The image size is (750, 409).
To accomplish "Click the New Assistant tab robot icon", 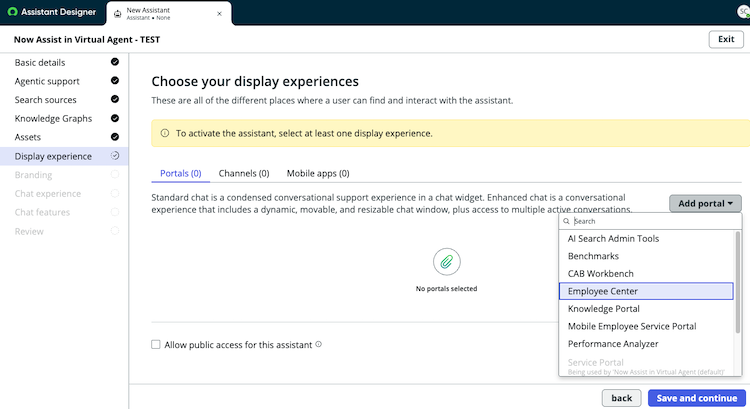I will 117,14.
